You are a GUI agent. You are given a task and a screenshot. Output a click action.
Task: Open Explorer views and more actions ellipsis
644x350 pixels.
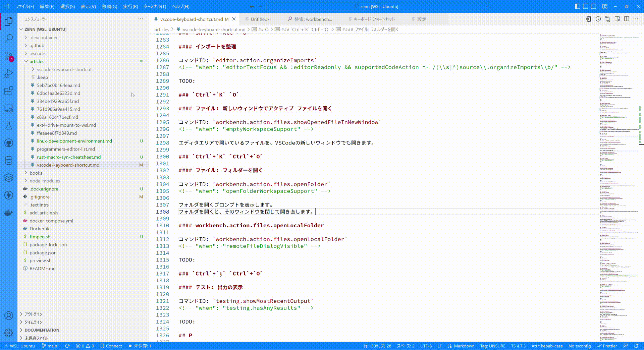point(141,19)
